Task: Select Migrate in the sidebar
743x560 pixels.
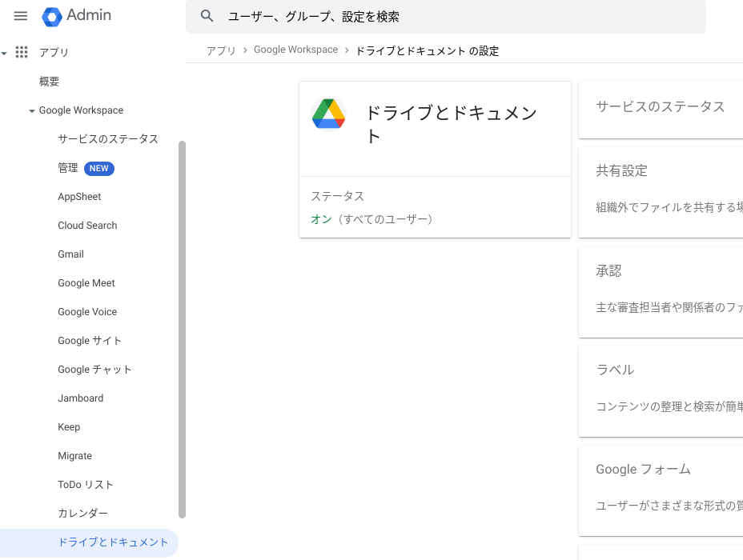Action: pyautogui.click(x=75, y=456)
